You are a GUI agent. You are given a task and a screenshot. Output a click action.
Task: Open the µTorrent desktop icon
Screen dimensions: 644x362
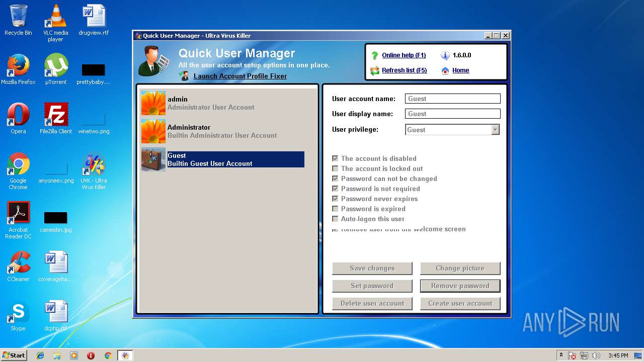[x=55, y=69]
